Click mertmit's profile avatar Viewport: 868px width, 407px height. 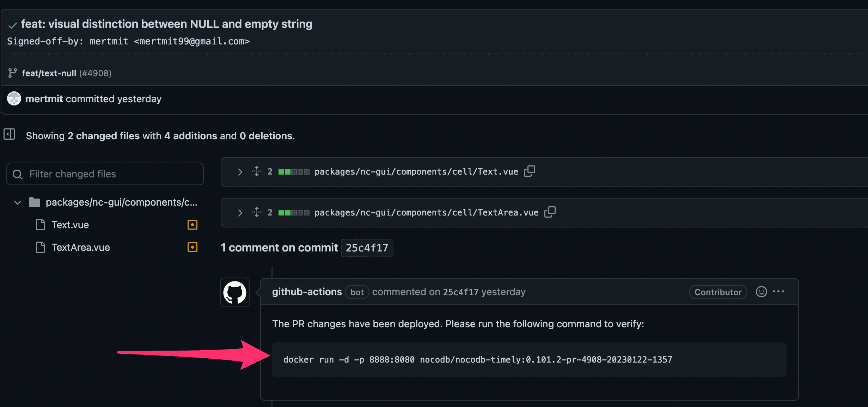[14, 99]
